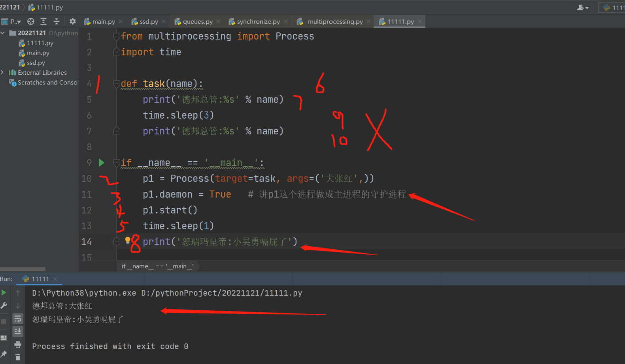Select Scratches and Consoles in the Project tree

pos(43,82)
